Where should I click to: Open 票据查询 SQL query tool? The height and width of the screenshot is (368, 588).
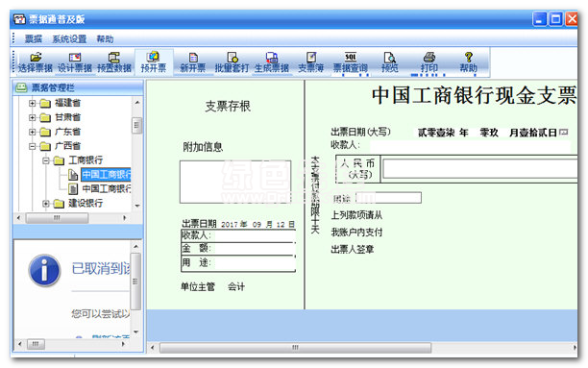tap(351, 62)
